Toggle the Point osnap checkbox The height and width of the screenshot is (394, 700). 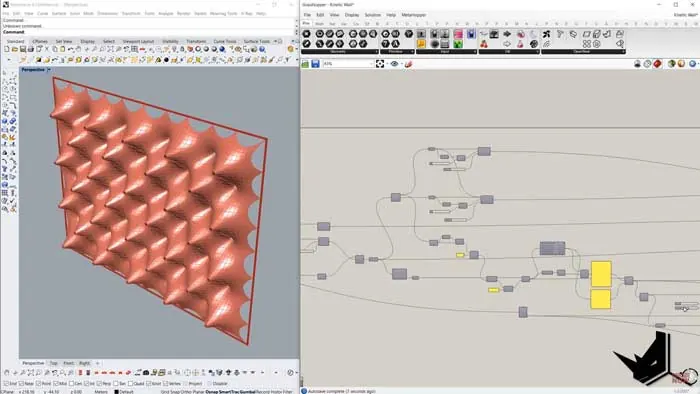pyautogui.click(x=38, y=384)
